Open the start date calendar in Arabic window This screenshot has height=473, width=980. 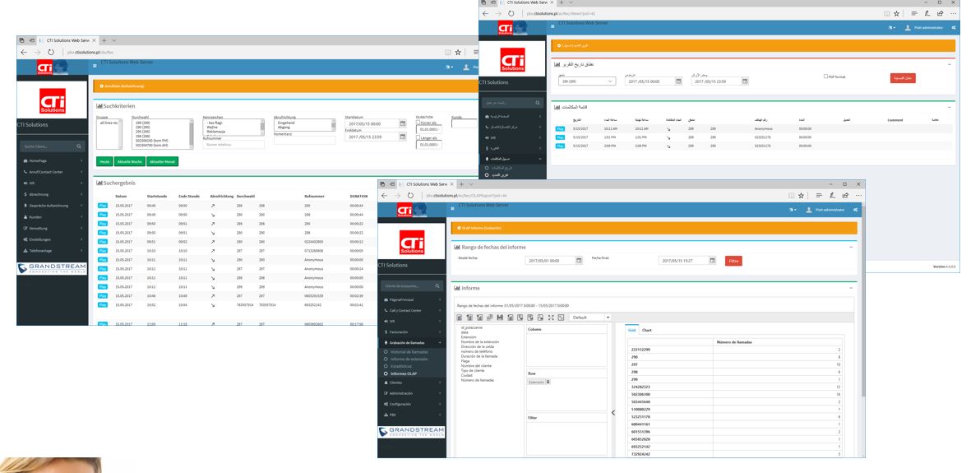click(678, 81)
